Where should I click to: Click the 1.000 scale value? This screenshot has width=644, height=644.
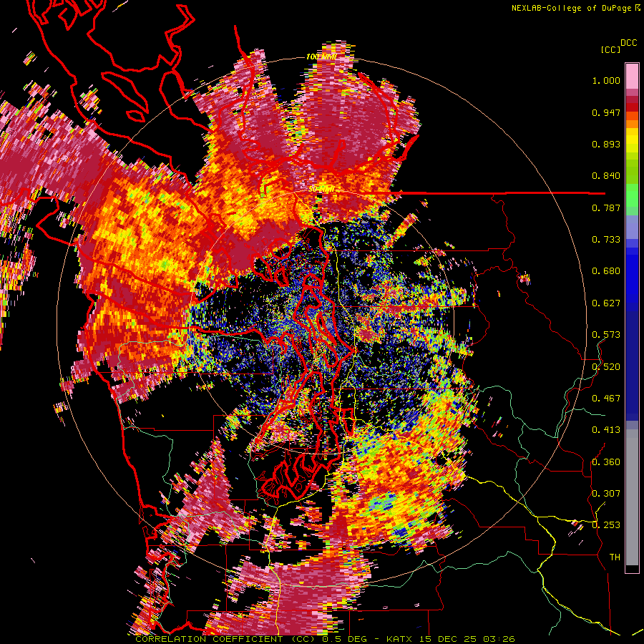(x=606, y=80)
